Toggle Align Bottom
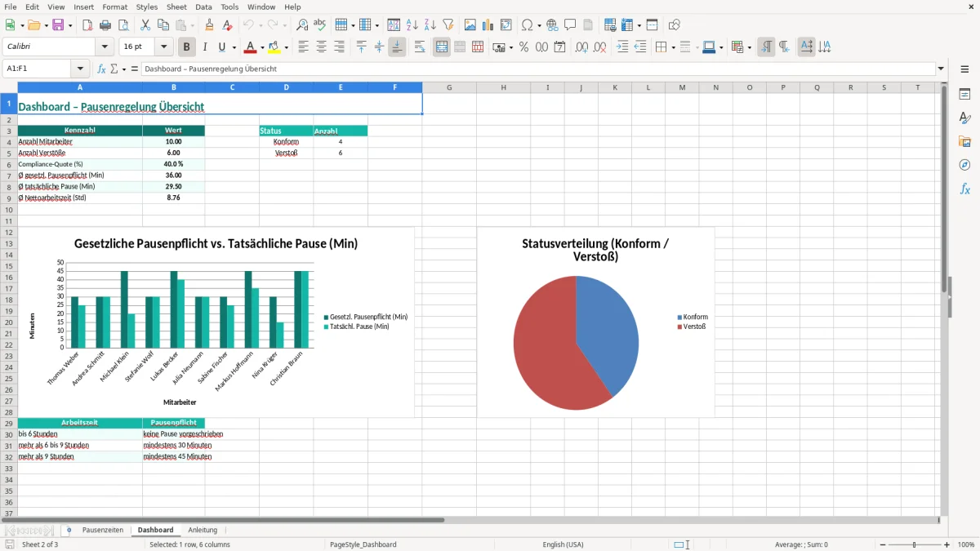 [x=397, y=47]
